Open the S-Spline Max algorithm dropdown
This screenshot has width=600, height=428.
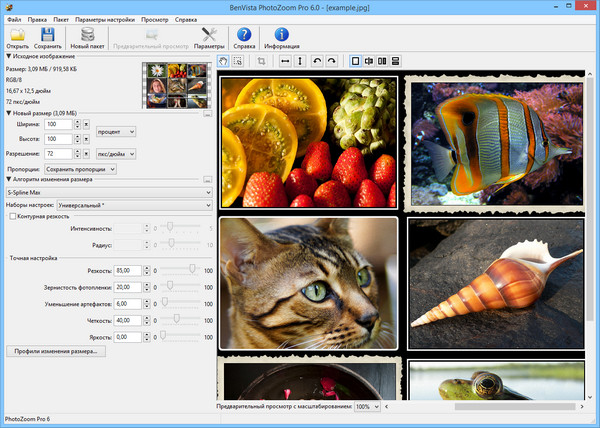pos(108,192)
